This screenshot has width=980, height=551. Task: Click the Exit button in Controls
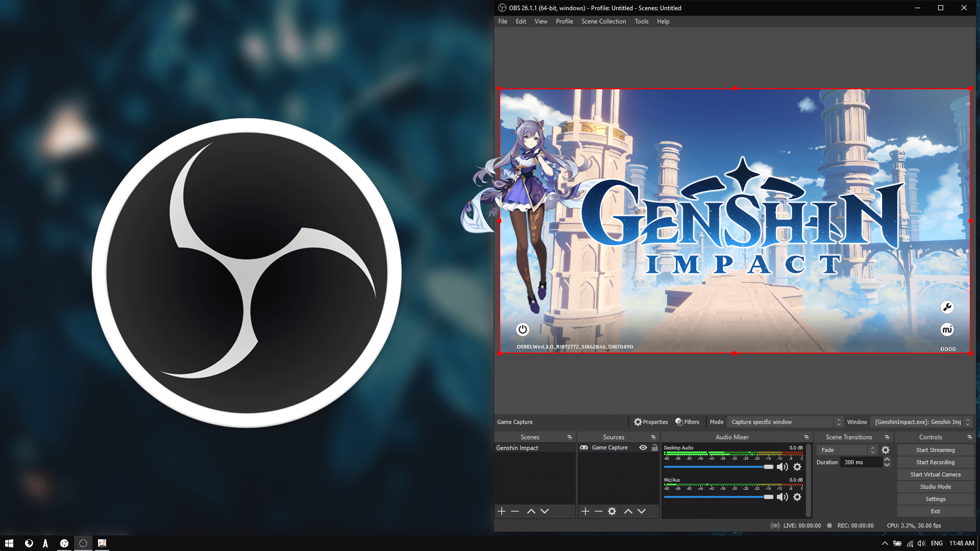click(935, 511)
